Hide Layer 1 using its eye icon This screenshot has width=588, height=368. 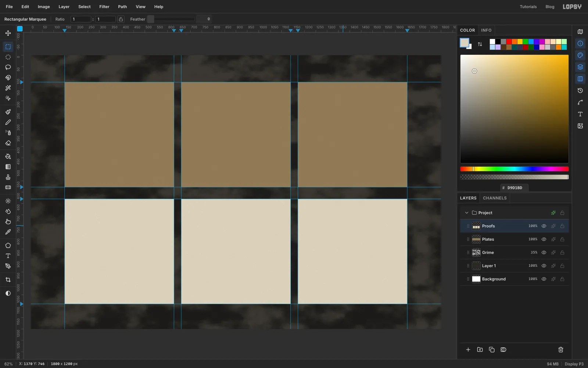pos(544,266)
